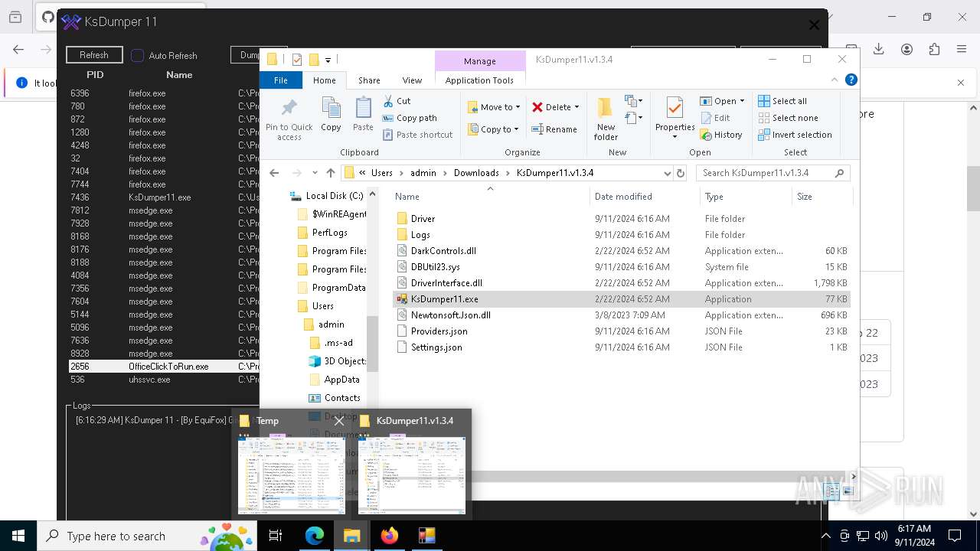Click the Pin to Quick access icon
Screen dimensions: 980x551
[289, 108]
